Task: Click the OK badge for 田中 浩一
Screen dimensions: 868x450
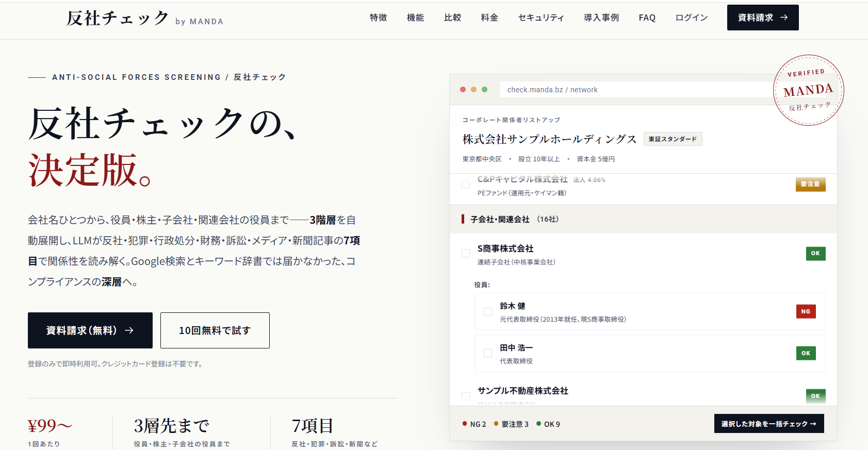Action: tap(806, 353)
